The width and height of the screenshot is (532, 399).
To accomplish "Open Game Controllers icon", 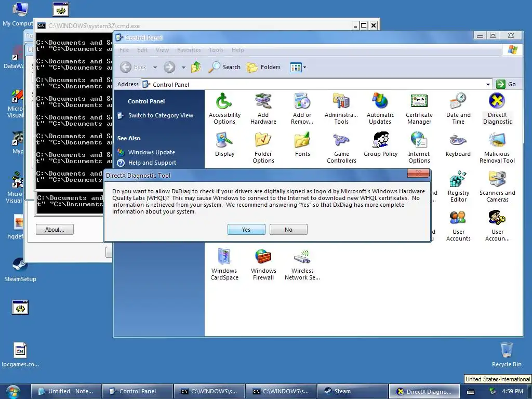I will pyautogui.click(x=341, y=148).
